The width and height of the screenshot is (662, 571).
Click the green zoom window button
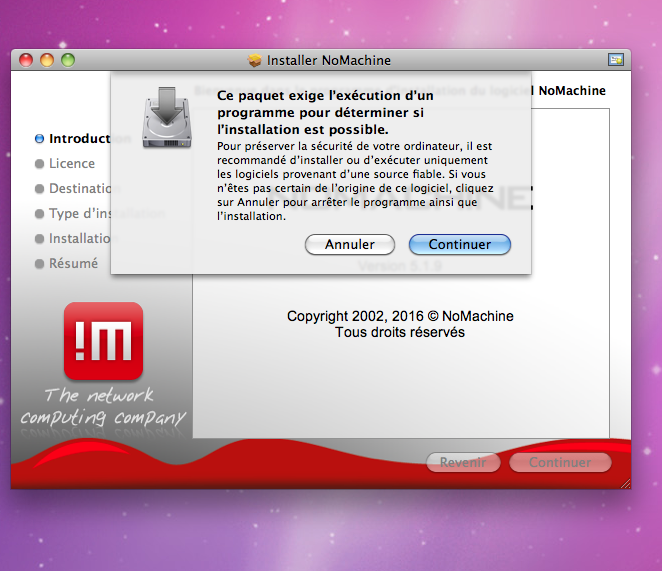click(x=68, y=60)
